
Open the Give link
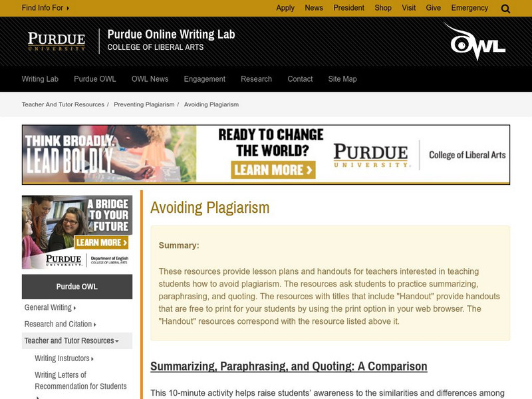coord(434,8)
